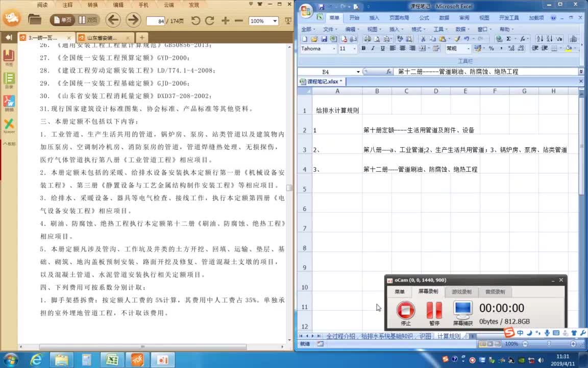
Task: Open Xpaper tool in PDF sidebar
Action: coord(9,125)
